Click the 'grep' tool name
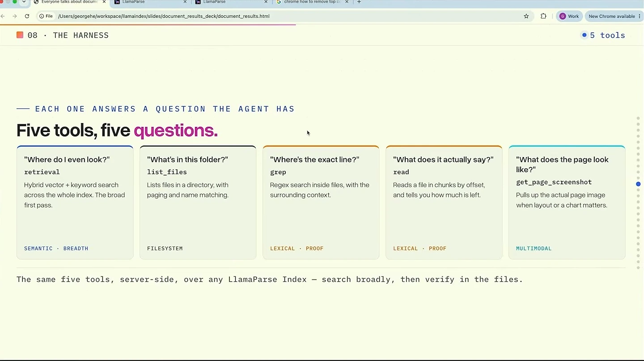This screenshot has width=644, height=361. tap(278, 172)
